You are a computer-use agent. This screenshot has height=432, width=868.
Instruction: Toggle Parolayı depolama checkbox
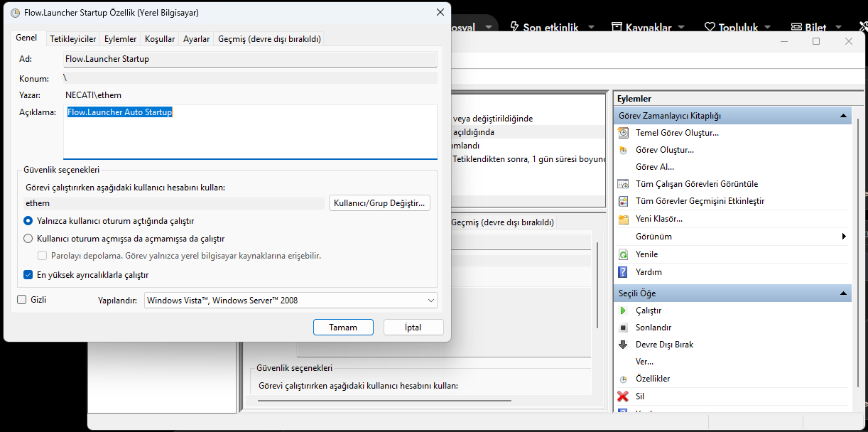(x=43, y=256)
